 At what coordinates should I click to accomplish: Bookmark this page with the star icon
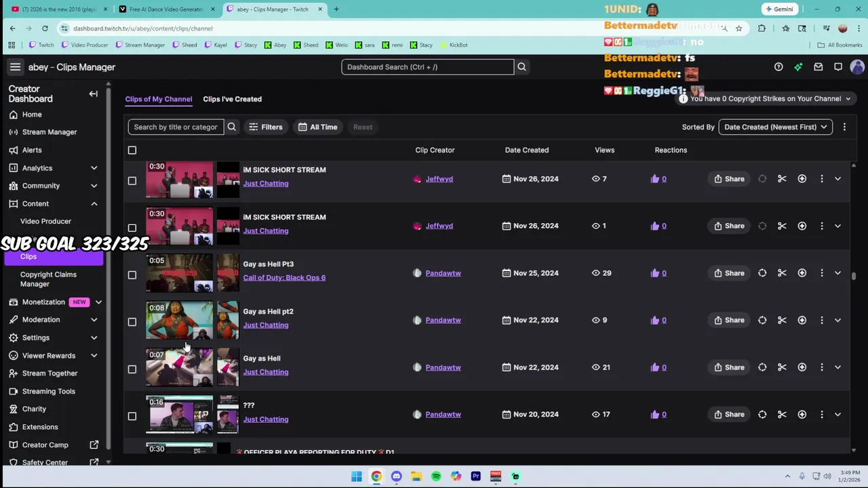tap(738, 28)
